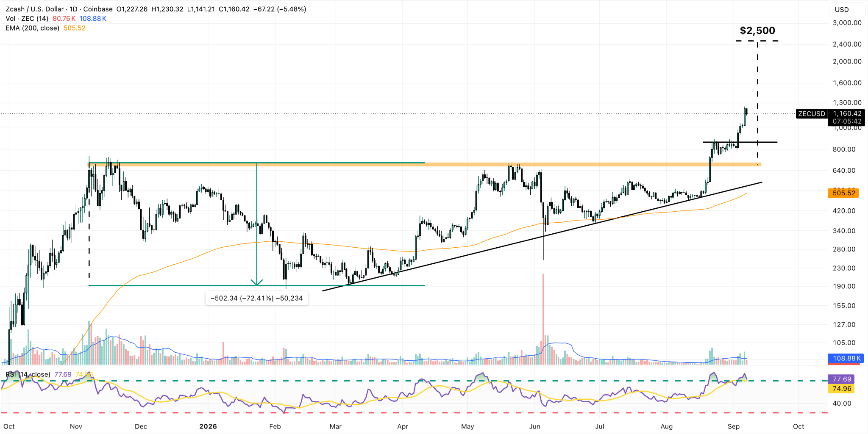
Task: Click the Nov label on time axis
Action: [x=76, y=426]
